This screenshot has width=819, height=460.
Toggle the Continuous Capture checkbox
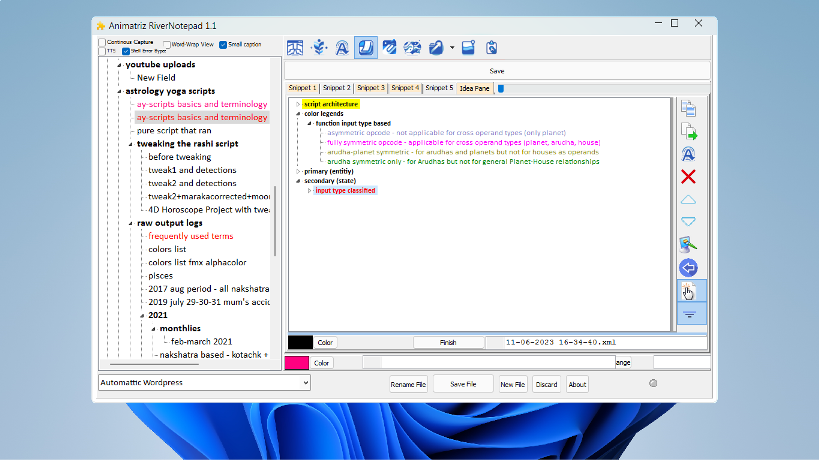(x=102, y=42)
